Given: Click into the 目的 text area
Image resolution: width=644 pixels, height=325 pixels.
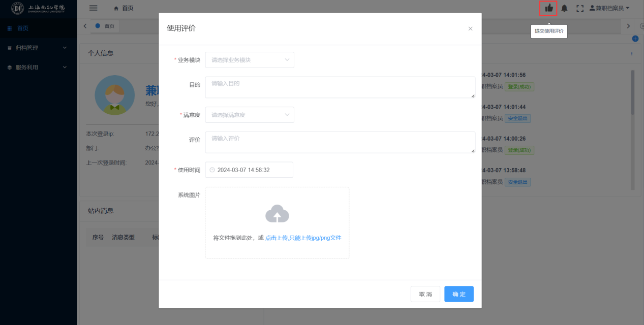Looking at the screenshot, I should 340,87.
